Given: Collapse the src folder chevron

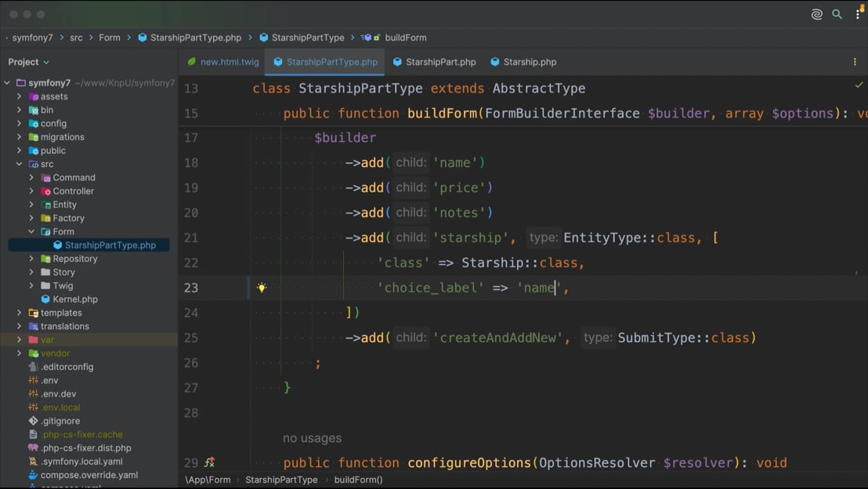Looking at the screenshot, I should point(20,164).
